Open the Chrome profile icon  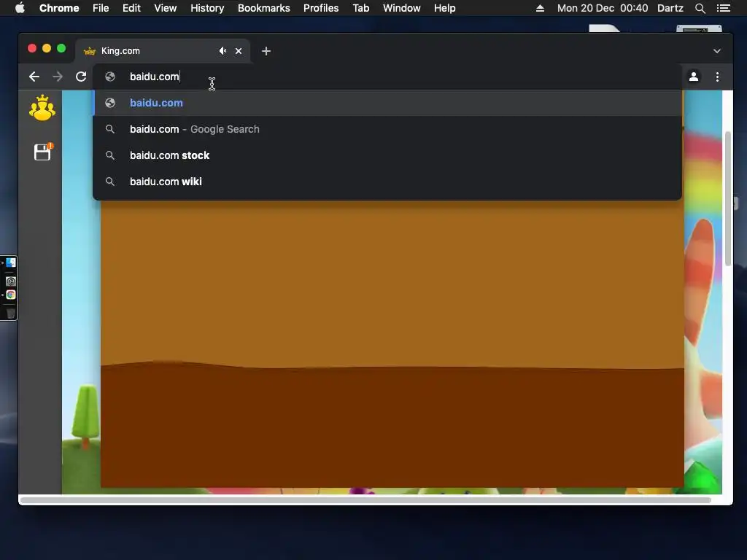click(694, 77)
